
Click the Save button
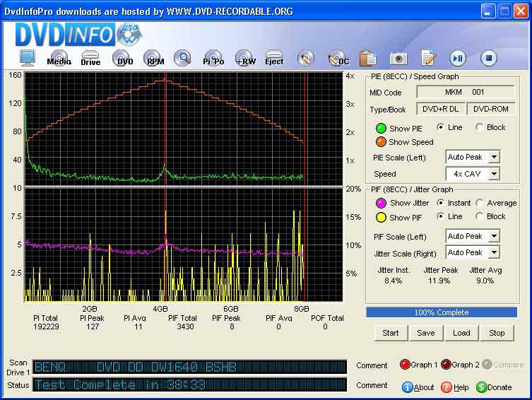point(426,333)
